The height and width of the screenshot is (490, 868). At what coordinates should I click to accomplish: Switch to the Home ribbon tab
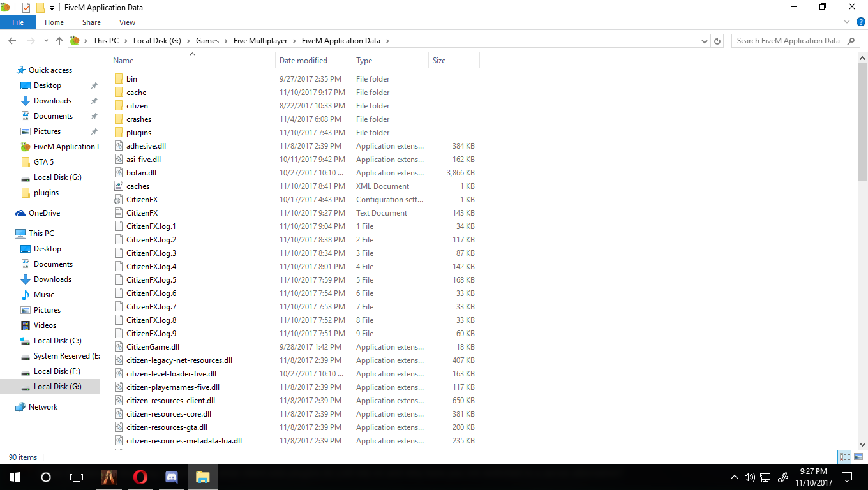(x=54, y=22)
